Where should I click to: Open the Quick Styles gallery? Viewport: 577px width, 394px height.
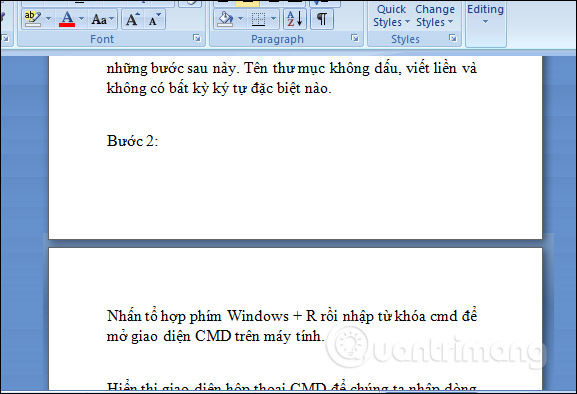click(x=391, y=15)
